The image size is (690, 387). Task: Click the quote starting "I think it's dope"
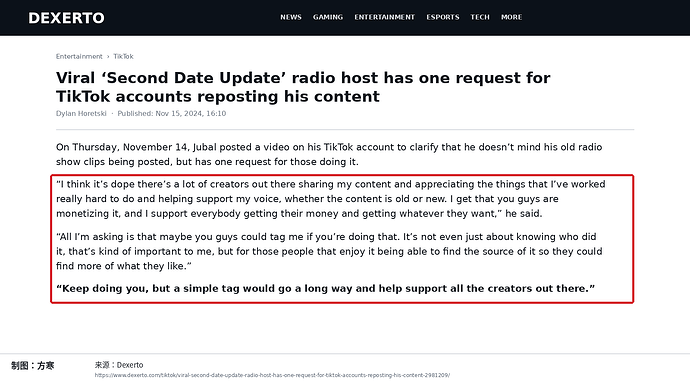coord(330,199)
